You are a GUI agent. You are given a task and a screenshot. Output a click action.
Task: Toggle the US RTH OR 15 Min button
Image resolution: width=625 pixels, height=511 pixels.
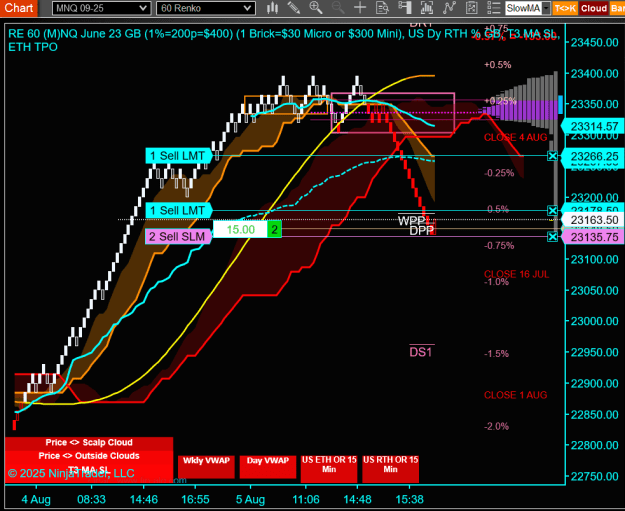pos(390,469)
